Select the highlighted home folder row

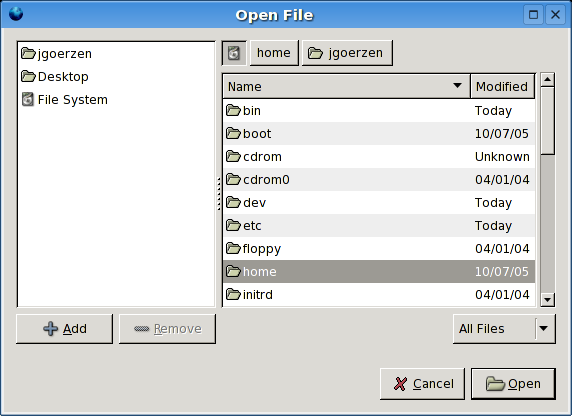point(379,271)
